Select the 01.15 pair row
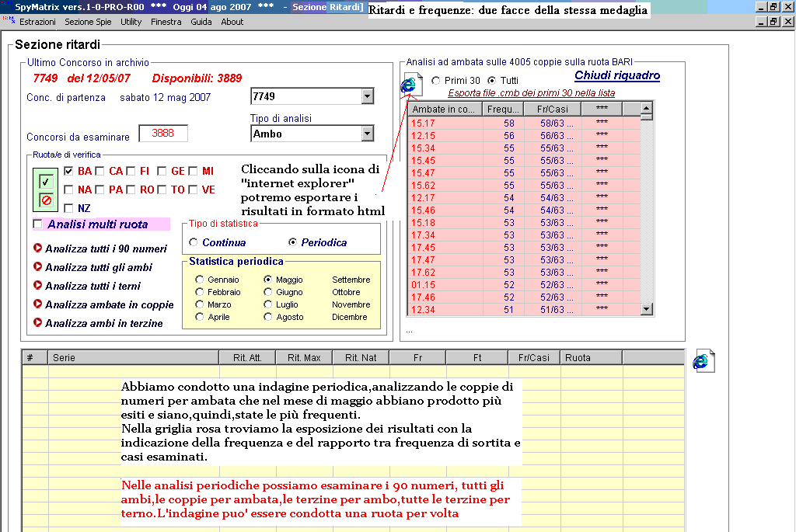Image resolution: width=796 pixels, height=532 pixels. pyautogui.click(x=525, y=285)
